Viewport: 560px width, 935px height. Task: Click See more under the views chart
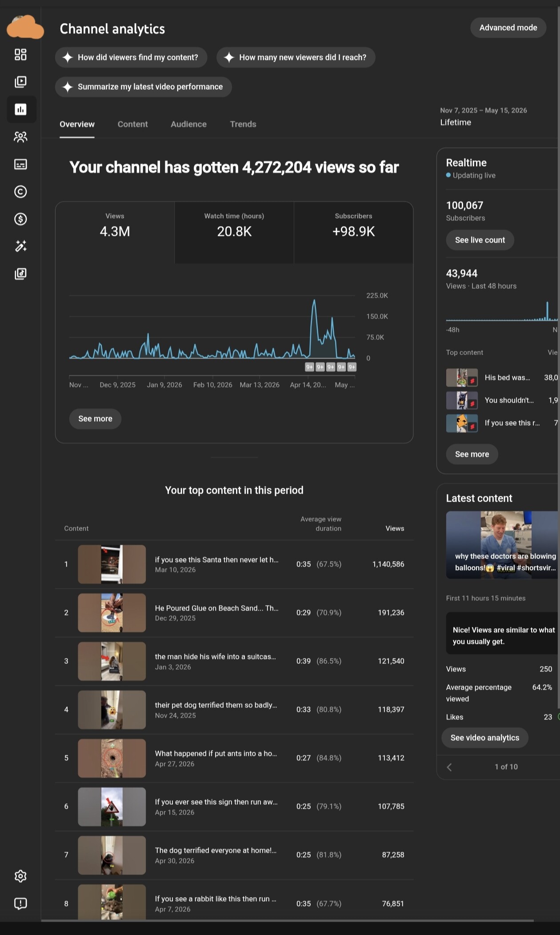(x=95, y=419)
